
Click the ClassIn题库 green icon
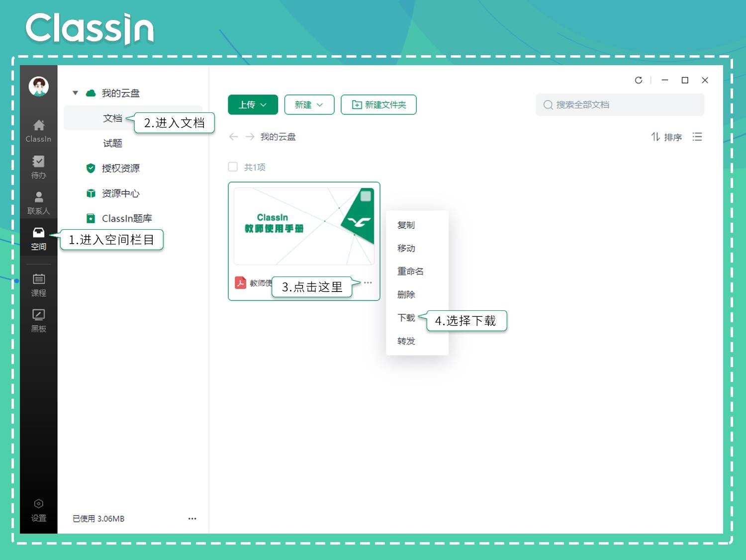pos(91,218)
